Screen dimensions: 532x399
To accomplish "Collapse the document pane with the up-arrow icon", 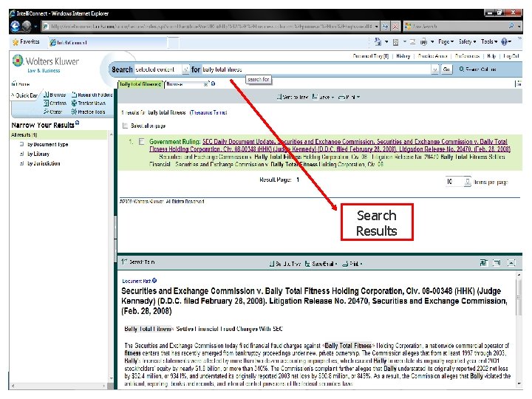I will (511, 262).
